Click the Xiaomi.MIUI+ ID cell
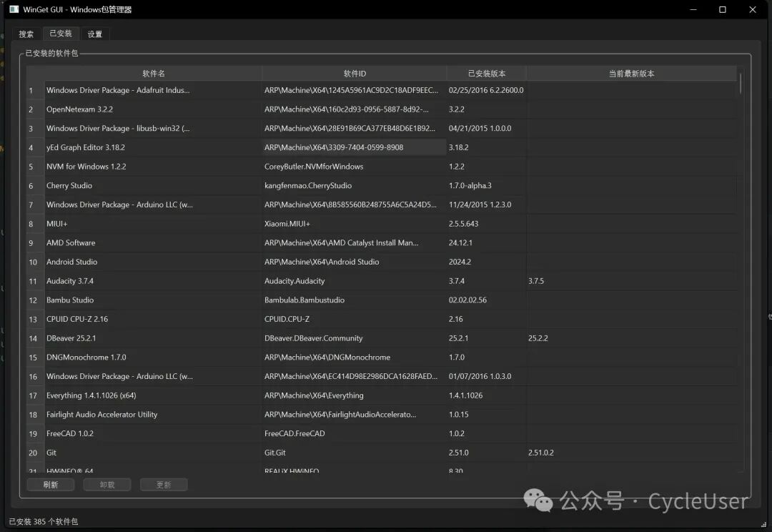 [355, 224]
